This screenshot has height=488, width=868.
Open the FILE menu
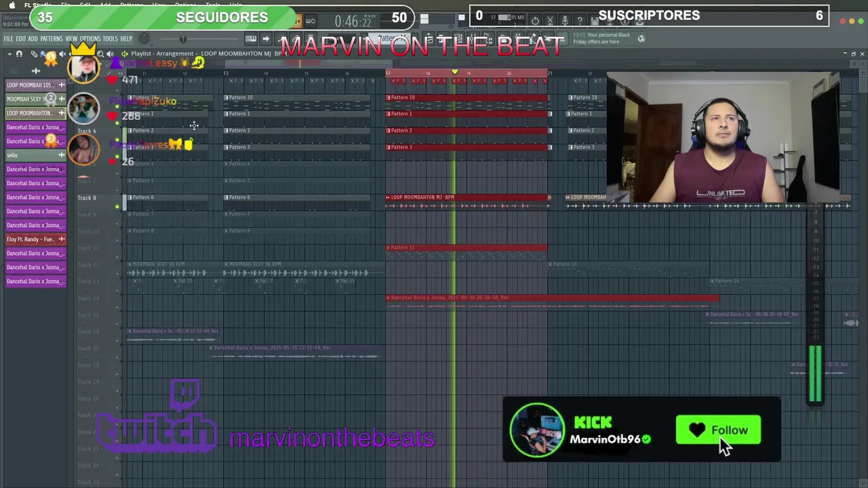8,39
